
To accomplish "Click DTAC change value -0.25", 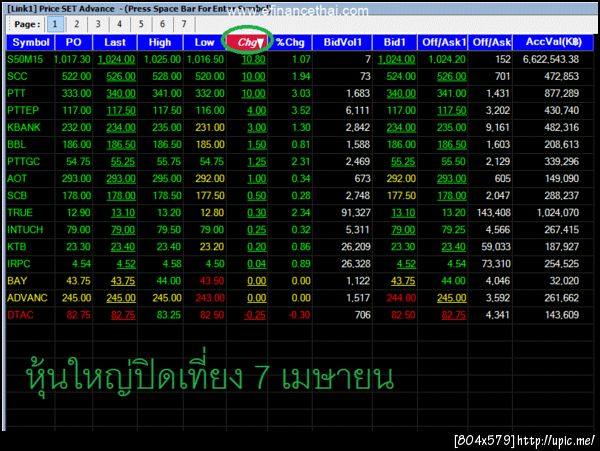I will [x=255, y=315].
